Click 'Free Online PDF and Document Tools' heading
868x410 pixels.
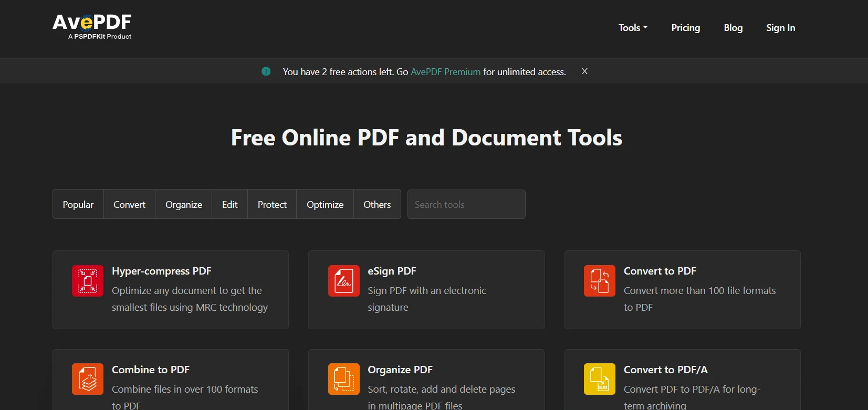point(427,138)
